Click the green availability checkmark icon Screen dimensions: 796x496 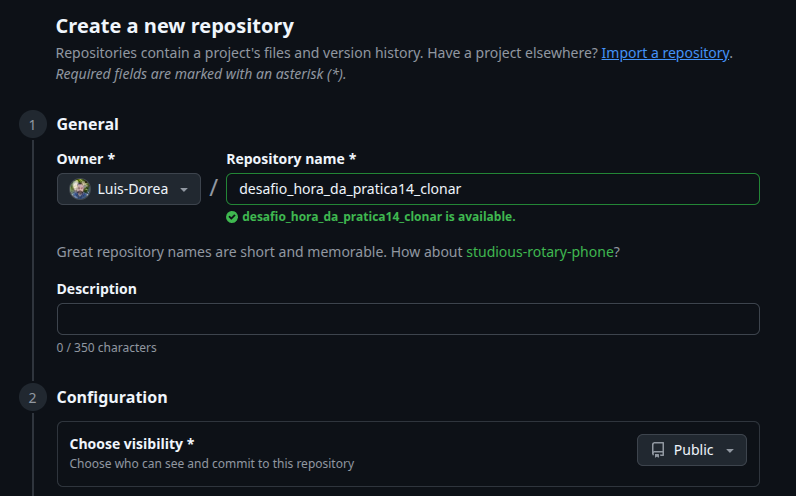[x=232, y=216]
